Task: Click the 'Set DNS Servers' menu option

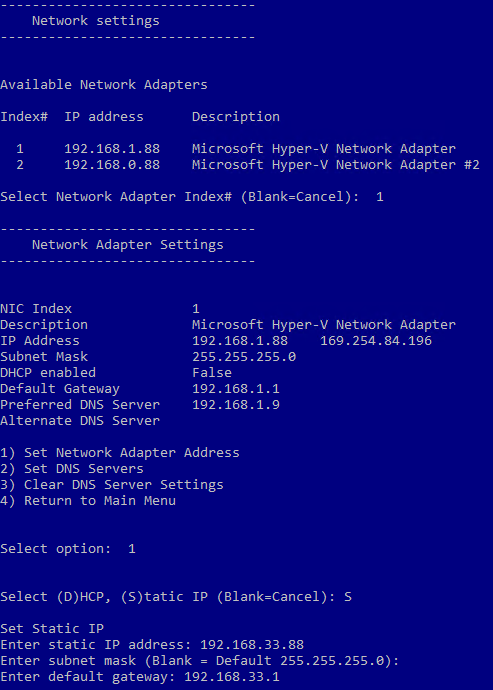Action: [x=72, y=468]
